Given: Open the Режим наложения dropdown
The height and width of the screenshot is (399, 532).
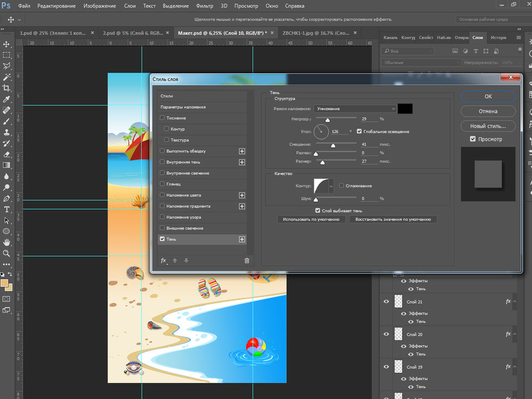Looking at the screenshot, I should coord(355,109).
